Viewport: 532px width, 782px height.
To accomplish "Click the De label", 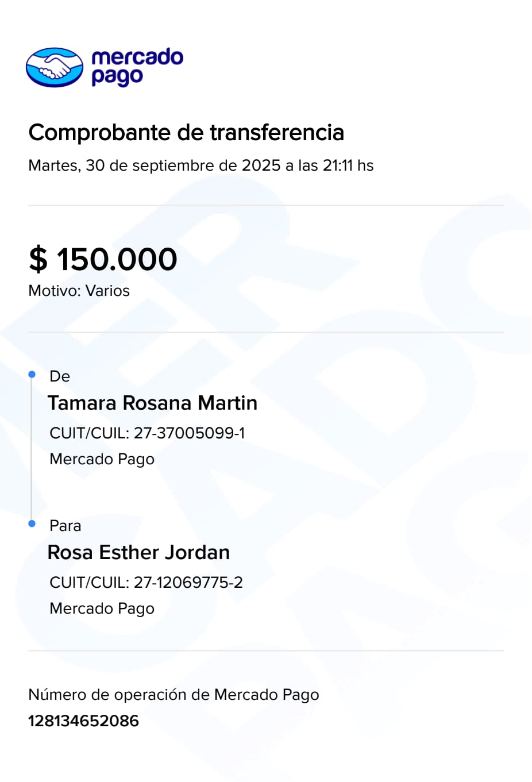I will click(60, 376).
